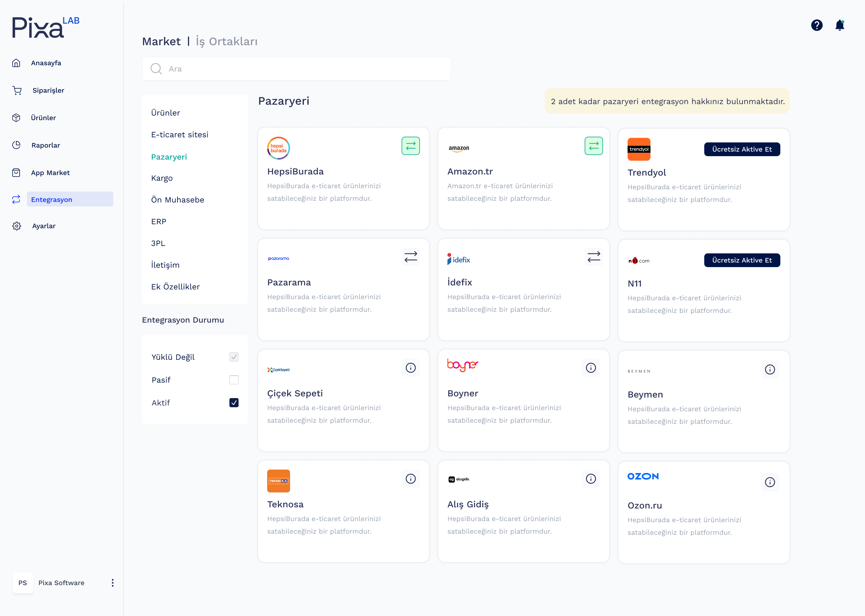This screenshot has height=616, width=865.
Task: Select Kargo category in the list
Action: (162, 178)
